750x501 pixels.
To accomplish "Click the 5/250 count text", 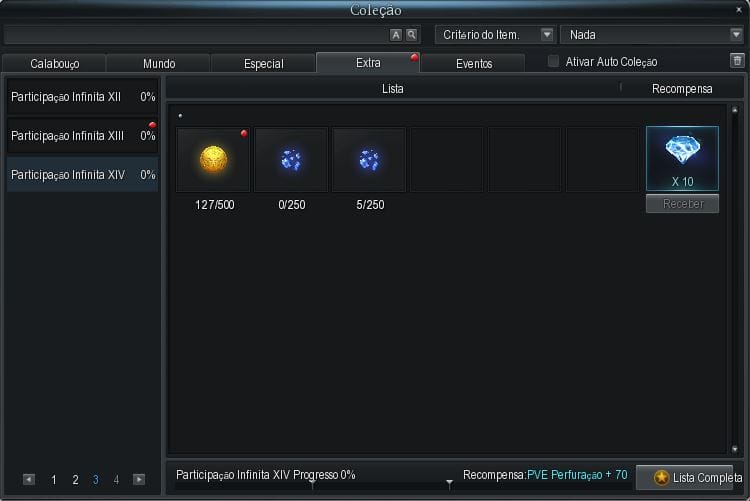I will click(370, 205).
